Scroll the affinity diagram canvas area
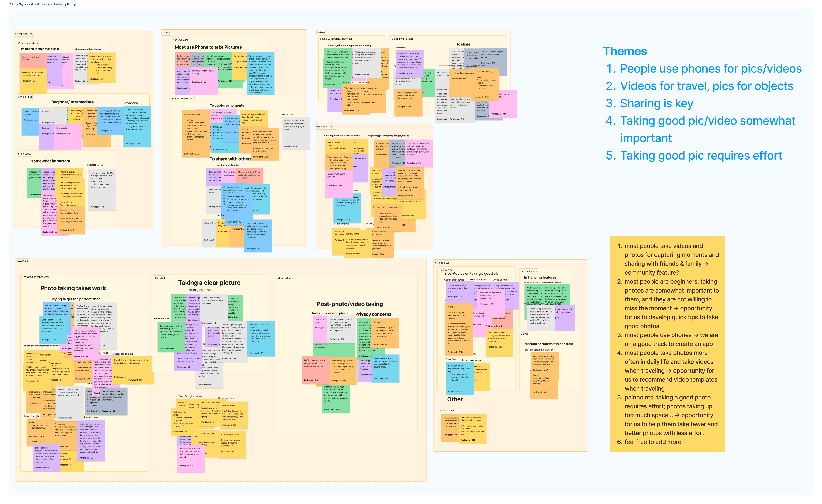This screenshot has width=822, height=504. [294, 252]
